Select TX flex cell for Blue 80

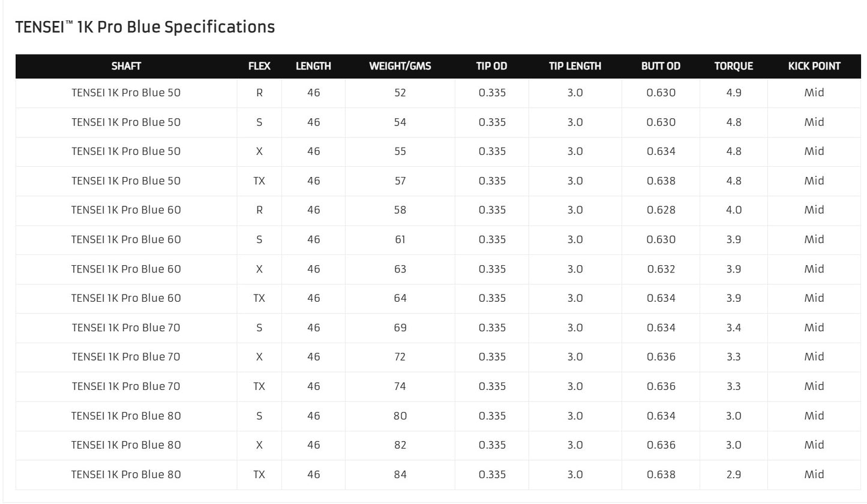(x=259, y=475)
